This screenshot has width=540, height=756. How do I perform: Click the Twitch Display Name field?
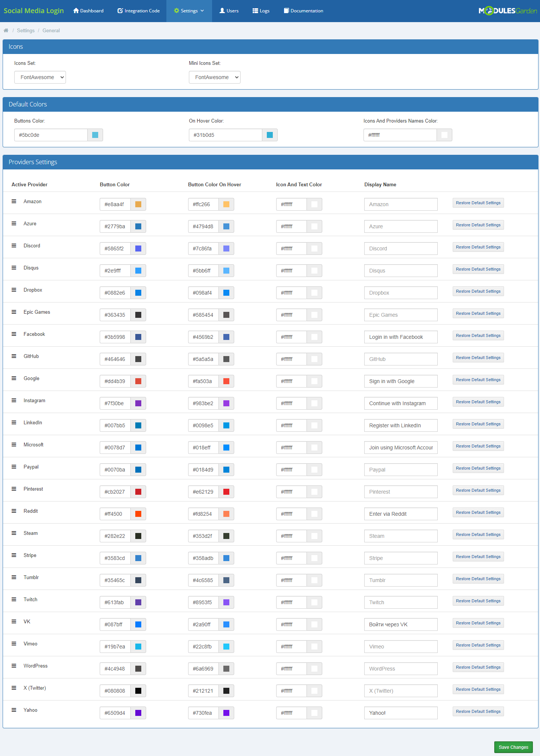(x=401, y=602)
